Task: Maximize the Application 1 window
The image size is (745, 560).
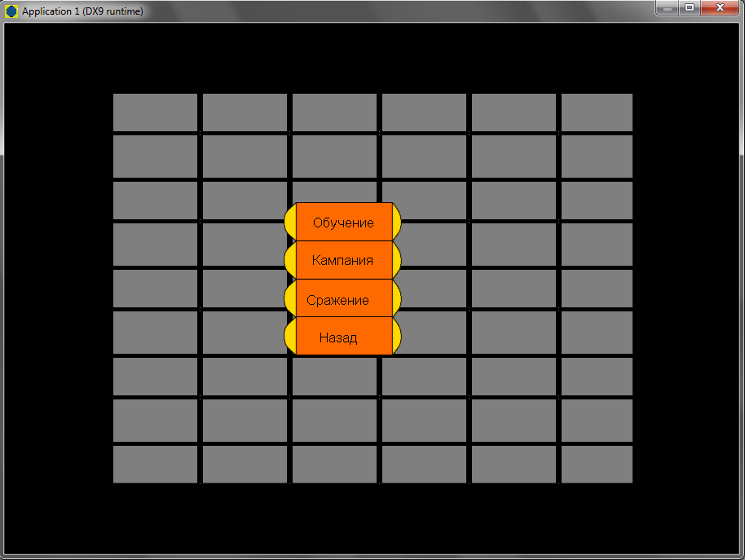Action: pos(690,7)
